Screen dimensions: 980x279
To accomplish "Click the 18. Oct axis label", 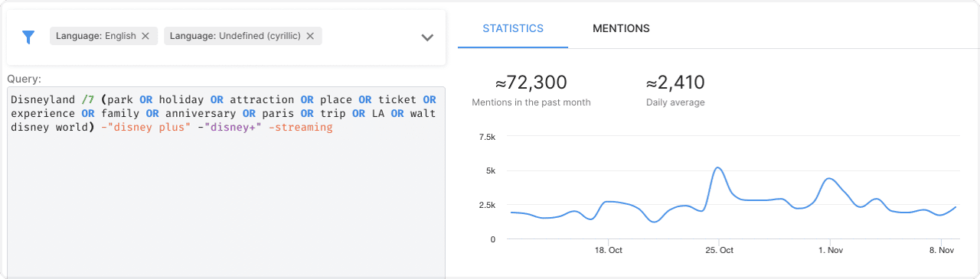I will (x=609, y=250).
